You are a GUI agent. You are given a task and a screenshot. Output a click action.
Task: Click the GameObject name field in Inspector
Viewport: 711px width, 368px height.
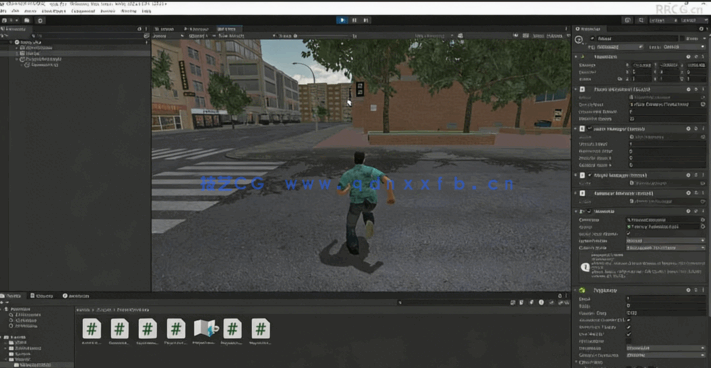click(x=638, y=39)
